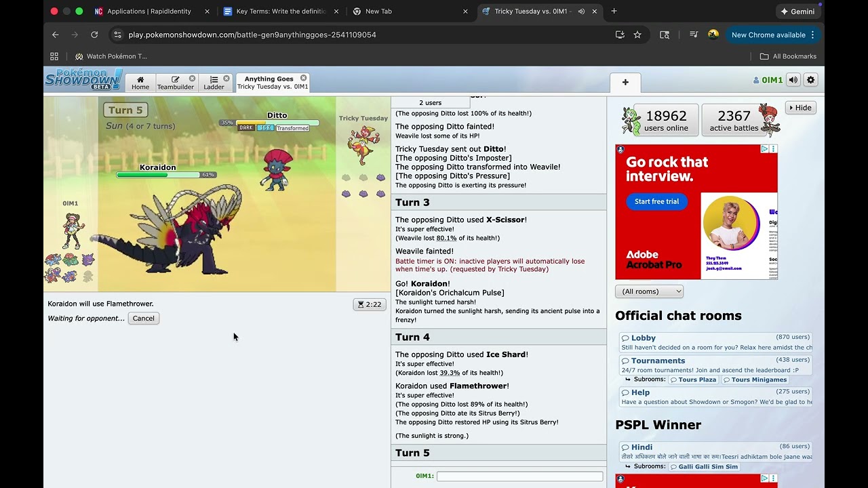Open the Watch Pokémon T... bookmark

coord(111,56)
